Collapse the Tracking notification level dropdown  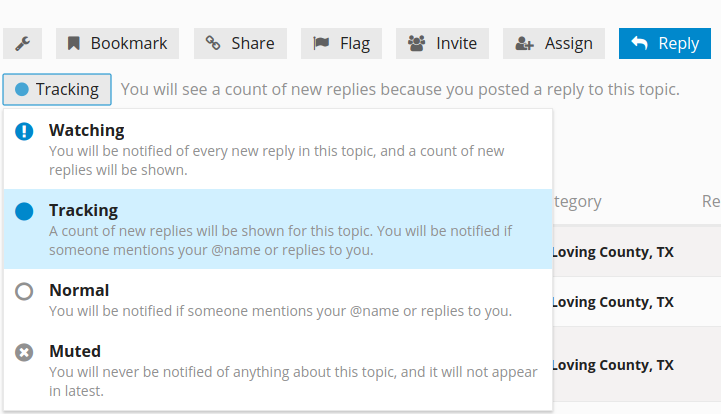[x=57, y=89]
